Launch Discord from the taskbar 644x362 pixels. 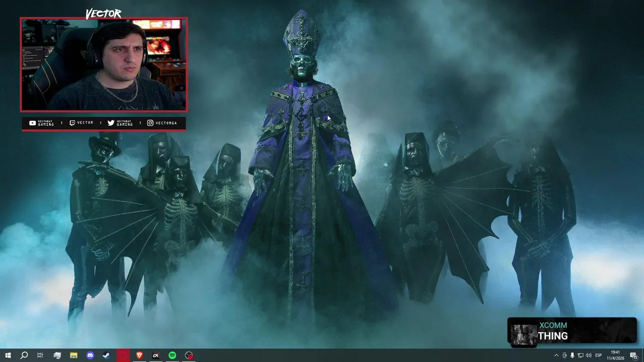pyautogui.click(x=90, y=355)
